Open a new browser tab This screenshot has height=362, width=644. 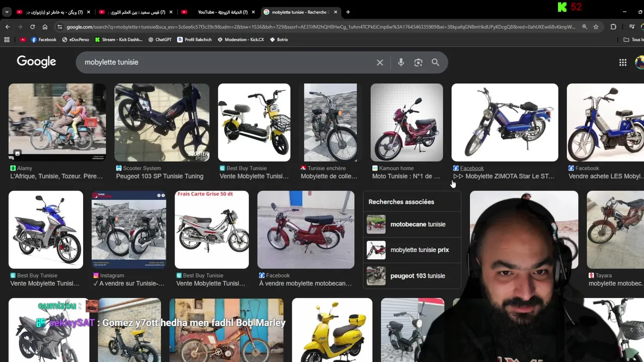348,12
